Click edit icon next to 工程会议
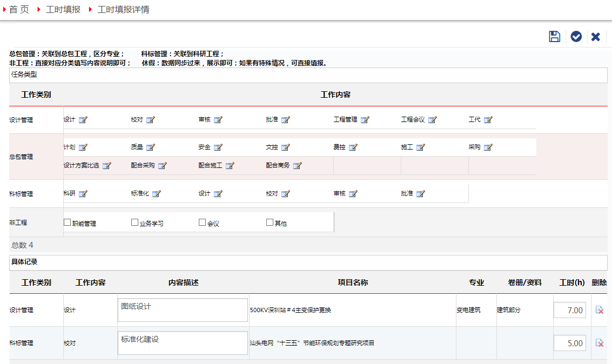Viewport: 612px width, 364px height. [433, 120]
